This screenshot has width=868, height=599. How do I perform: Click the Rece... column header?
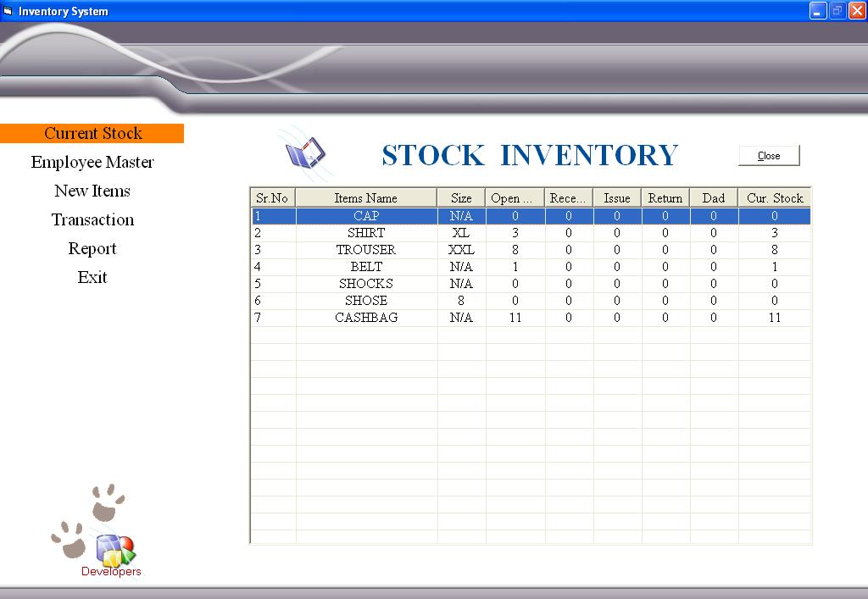tap(569, 198)
